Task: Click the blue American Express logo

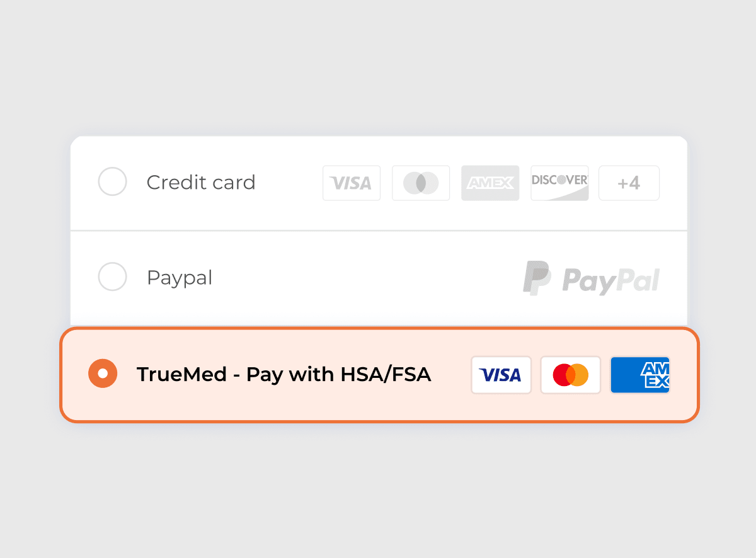Action: coord(640,375)
